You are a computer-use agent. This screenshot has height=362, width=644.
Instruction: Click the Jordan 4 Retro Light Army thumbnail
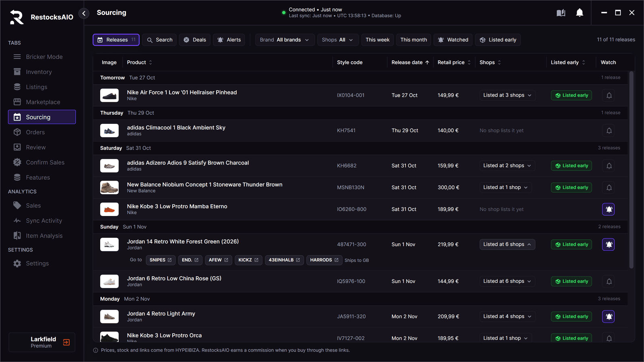pos(109,317)
